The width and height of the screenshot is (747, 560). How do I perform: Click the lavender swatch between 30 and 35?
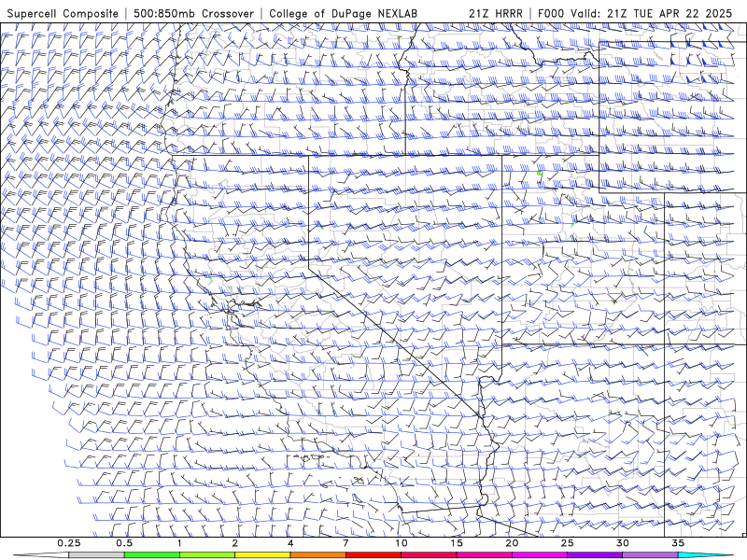[650, 555]
